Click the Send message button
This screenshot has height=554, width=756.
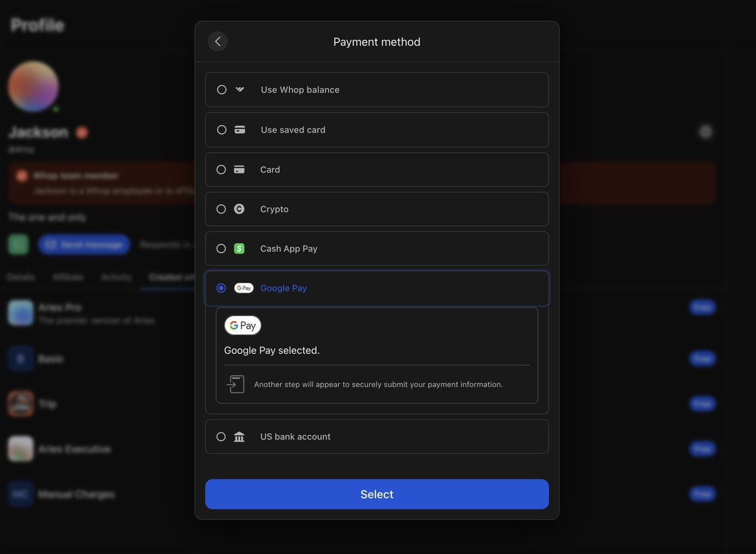tap(84, 244)
